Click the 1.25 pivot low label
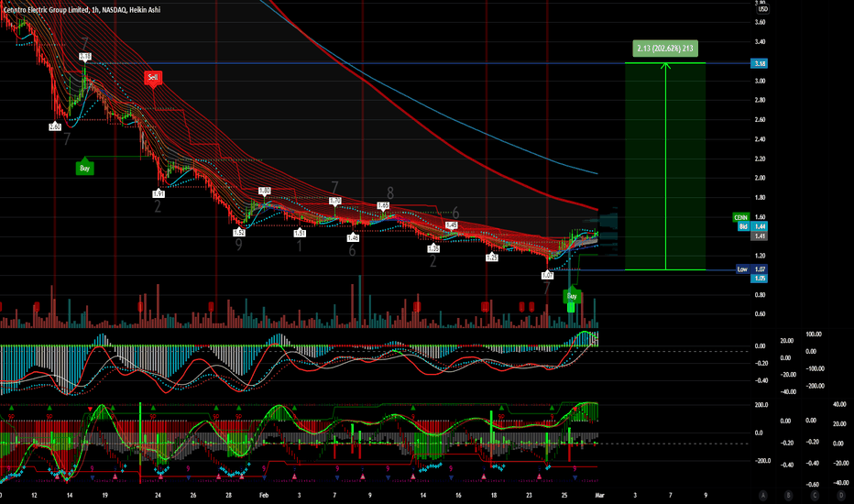The width and height of the screenshot is (854, 504). [492, 257]
